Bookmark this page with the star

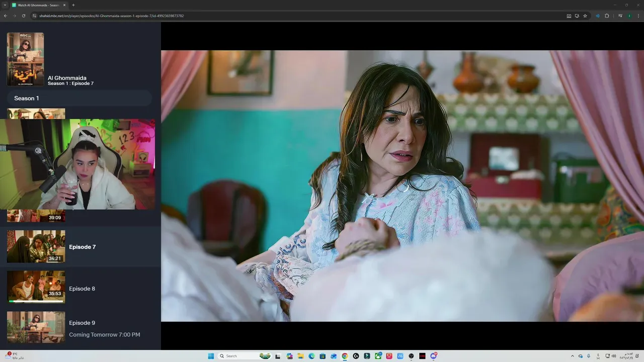coord(585,16)
